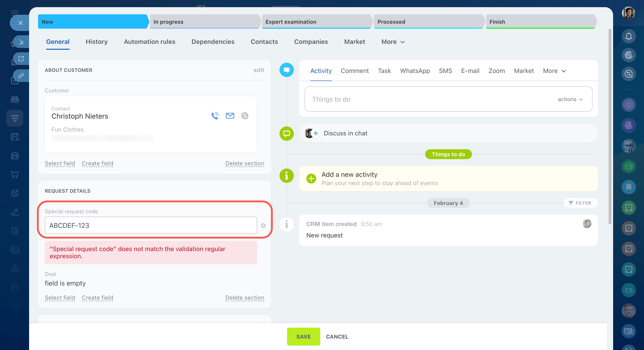Image resolution: width=644 pixels, height=350 pixels.
Task: Expand the More dropdown in activity tabs
Action: 554,71
